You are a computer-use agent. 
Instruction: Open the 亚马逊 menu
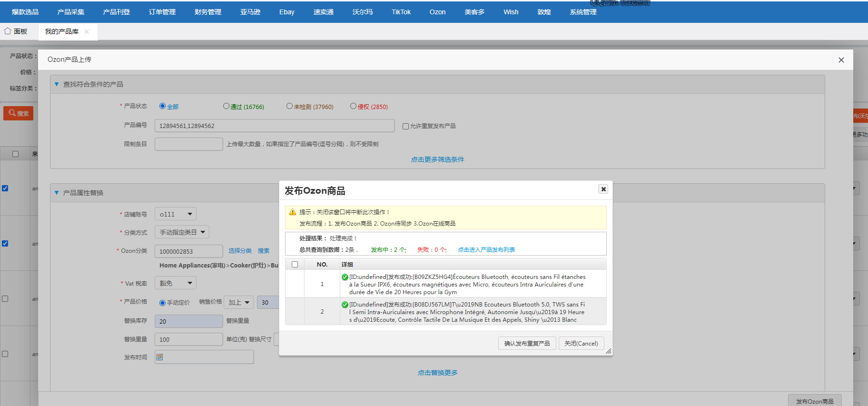point(250,12)
